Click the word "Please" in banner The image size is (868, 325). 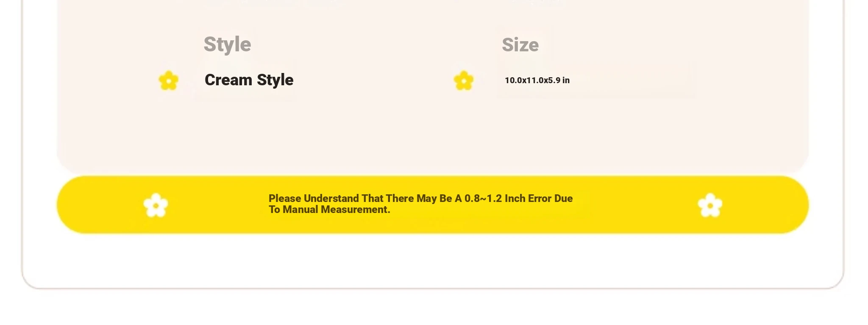click(x=285, y=199)
